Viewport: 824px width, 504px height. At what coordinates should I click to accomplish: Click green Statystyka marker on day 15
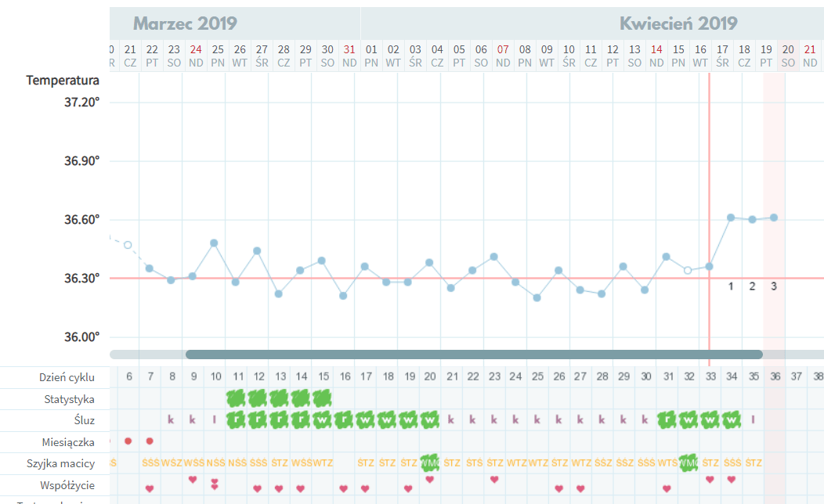point(322,398)
